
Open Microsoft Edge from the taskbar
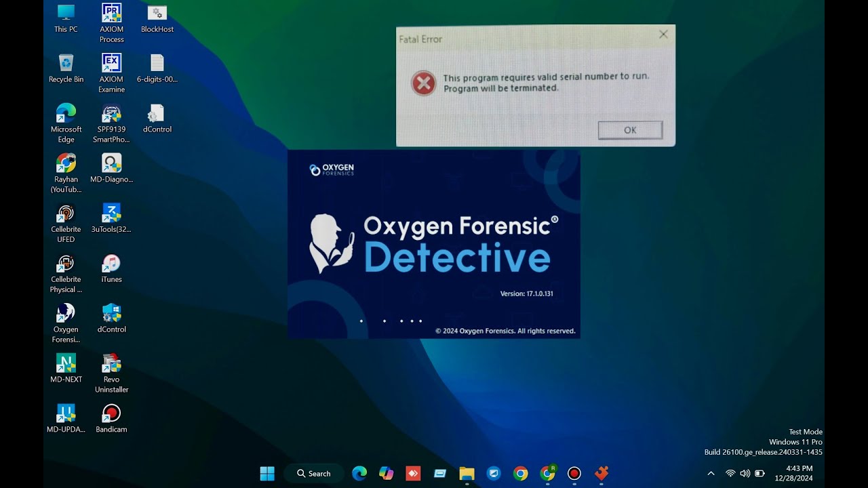[x=359, y=473]
